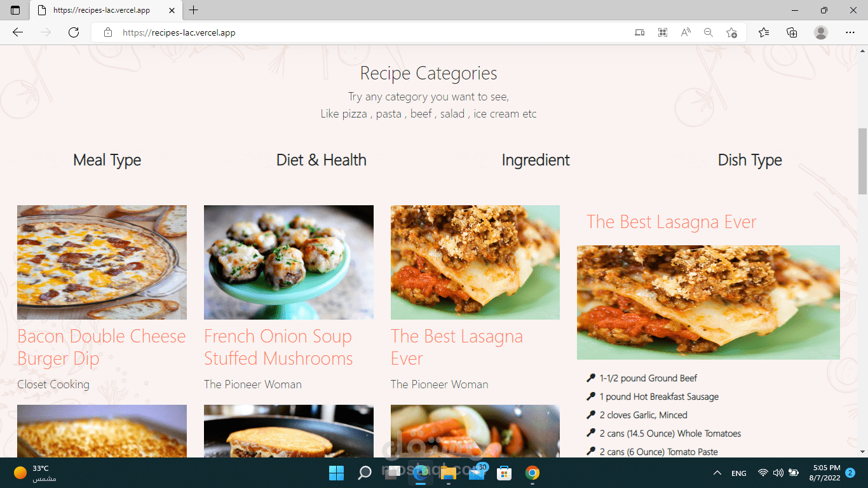View site information lock icon
Screen dimensions: 868x488
[x=108, y=32]
